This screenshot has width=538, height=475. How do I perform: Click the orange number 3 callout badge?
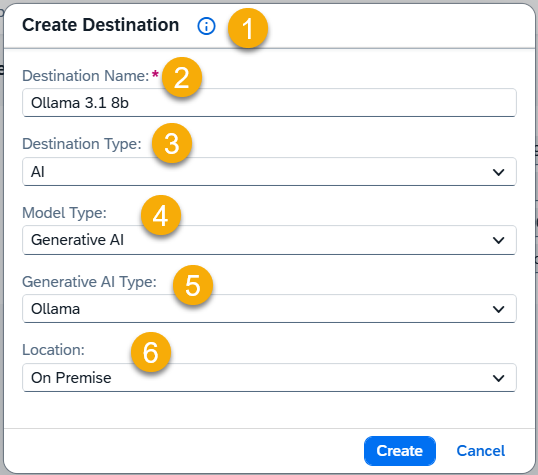[x=172, y=143]
